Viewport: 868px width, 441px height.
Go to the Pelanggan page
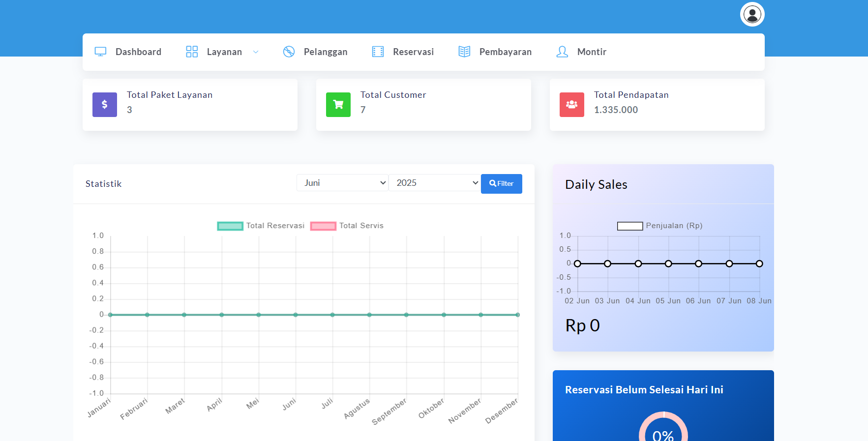coord(315,52)
